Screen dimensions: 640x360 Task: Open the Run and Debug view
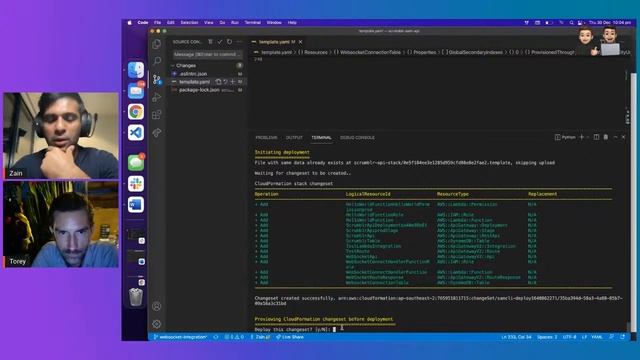[157, 97]
